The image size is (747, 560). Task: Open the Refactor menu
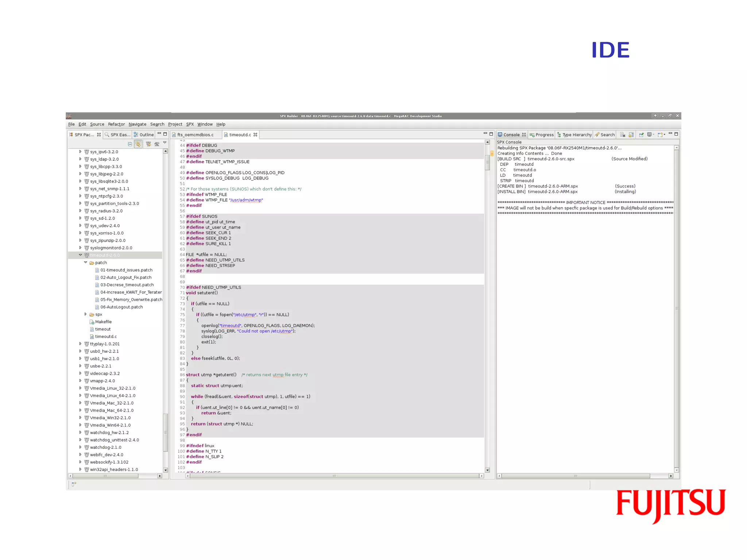click(116, 124)
